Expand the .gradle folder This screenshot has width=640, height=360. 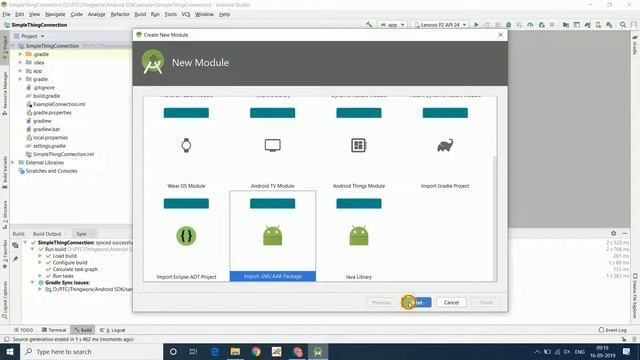(x=20, y=54)
